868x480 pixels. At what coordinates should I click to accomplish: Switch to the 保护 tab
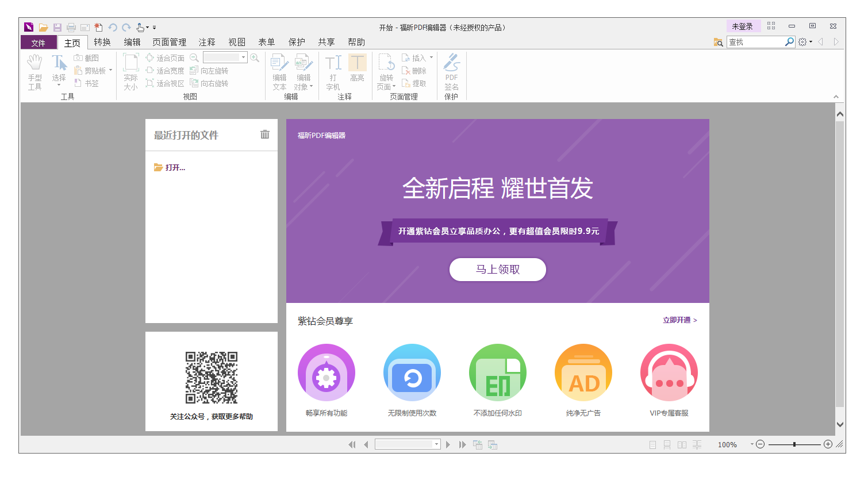point(297,42)
